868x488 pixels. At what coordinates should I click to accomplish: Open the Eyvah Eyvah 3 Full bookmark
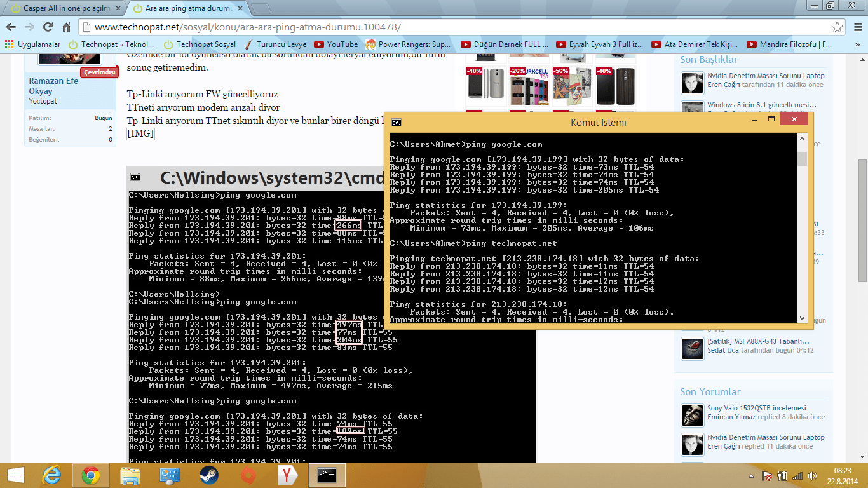coord(599,44)
